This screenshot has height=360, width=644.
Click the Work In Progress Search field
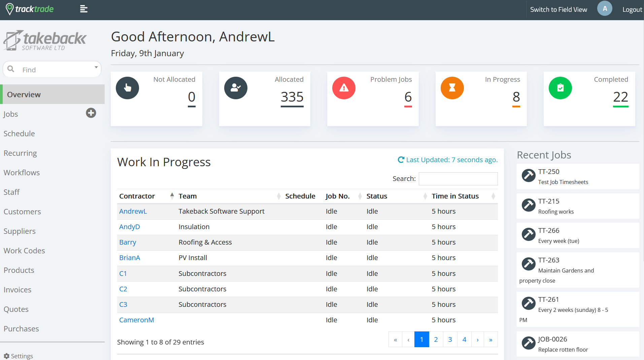pos(458,179)
